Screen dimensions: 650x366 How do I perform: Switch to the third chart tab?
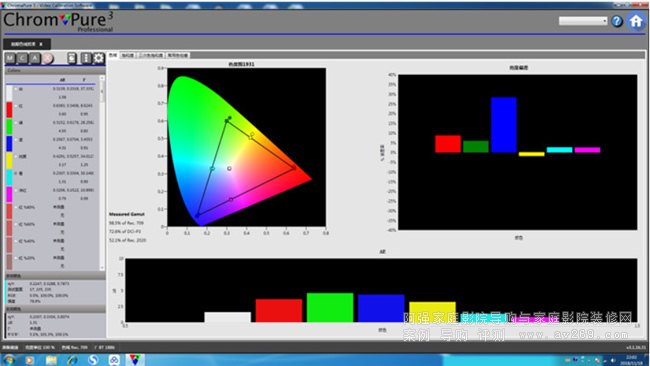pyautogui.click(x=152, y=55)
